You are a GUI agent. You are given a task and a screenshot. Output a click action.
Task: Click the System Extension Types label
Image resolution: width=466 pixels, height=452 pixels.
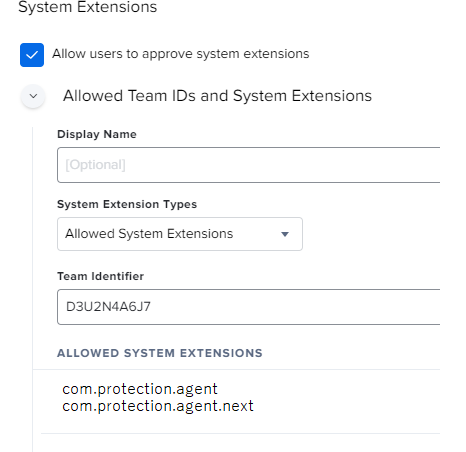click(x=127, y=204)
